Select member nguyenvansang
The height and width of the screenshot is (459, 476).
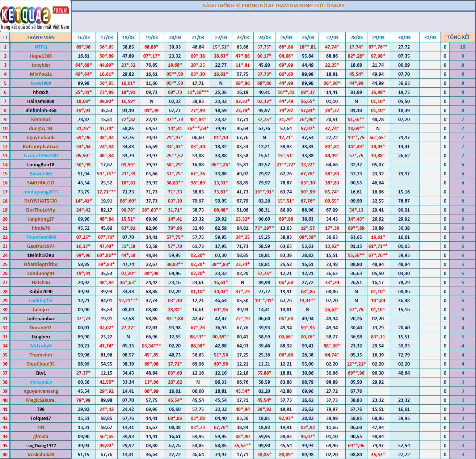(41, 391)
